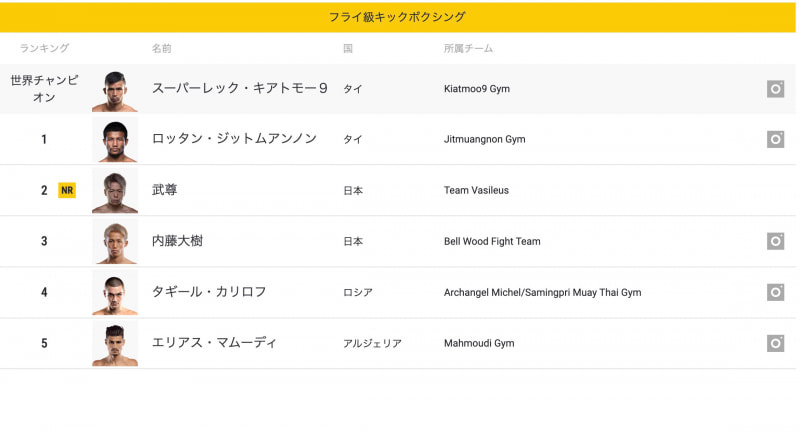Click the square icon in 内藤大樹 row
This screenshot has height=432, width=800.
[775, 241]
